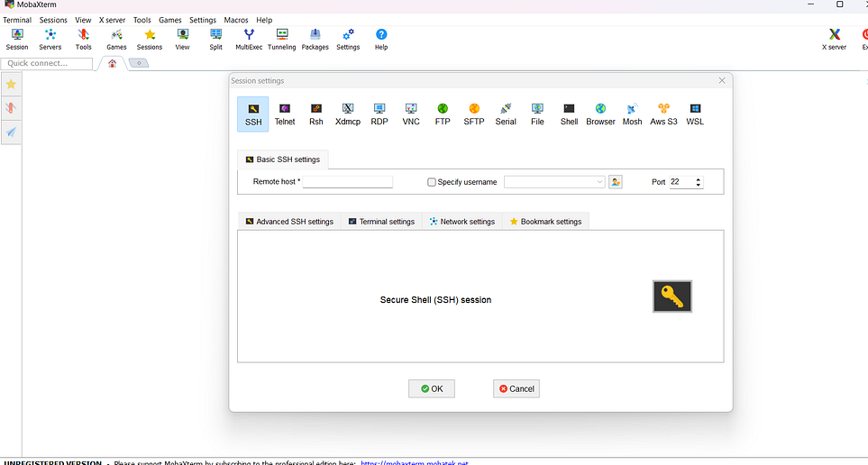Open the Help menu
Viewport: 868px width, 465px height.
[264, 20]
